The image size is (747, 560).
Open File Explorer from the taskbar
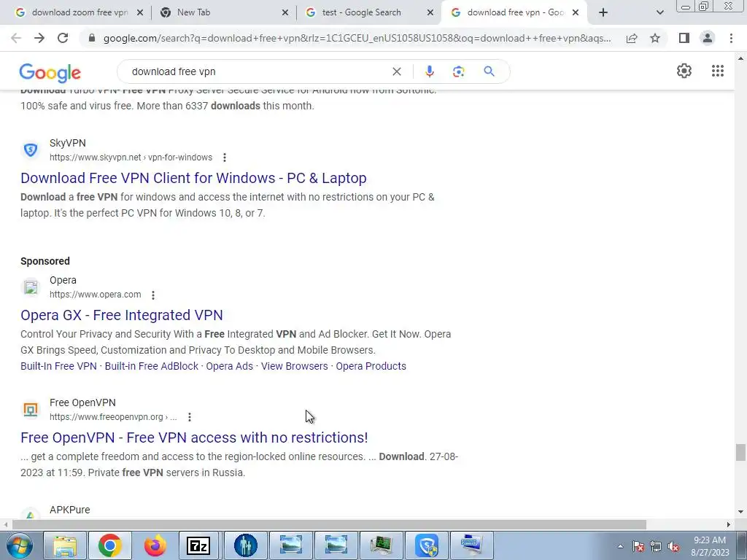point(65,545)
